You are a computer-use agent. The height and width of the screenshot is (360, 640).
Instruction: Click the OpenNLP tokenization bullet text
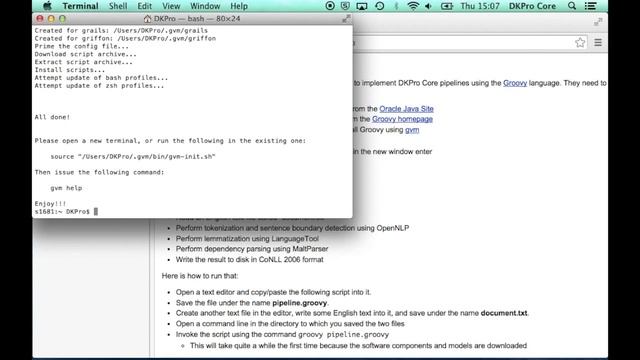pos(292,228)
